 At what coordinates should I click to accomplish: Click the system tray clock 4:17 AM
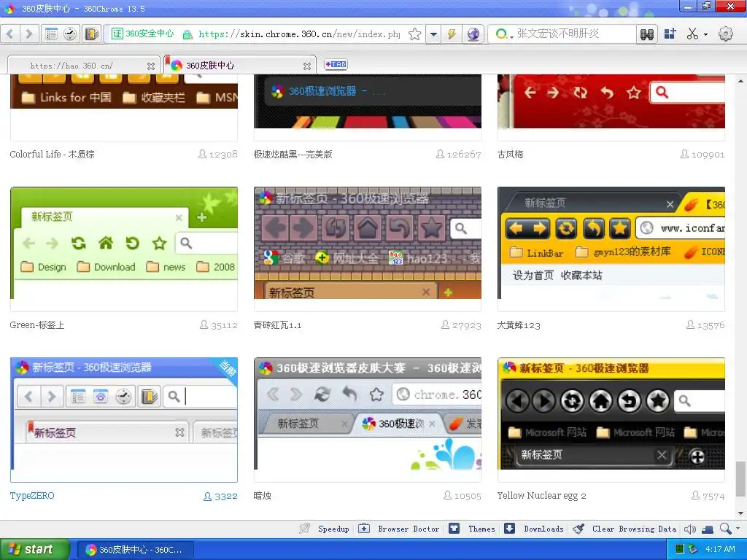720,550
